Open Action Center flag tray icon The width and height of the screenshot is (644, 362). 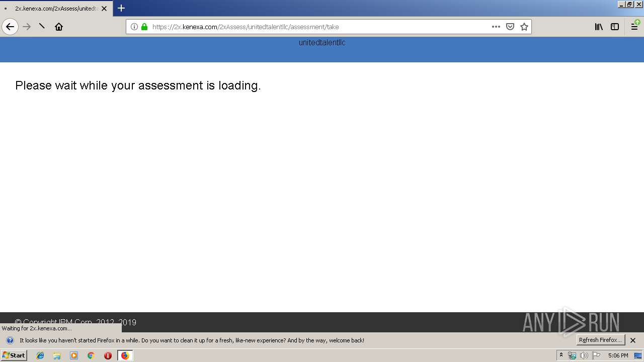click(x=596, y=355)
